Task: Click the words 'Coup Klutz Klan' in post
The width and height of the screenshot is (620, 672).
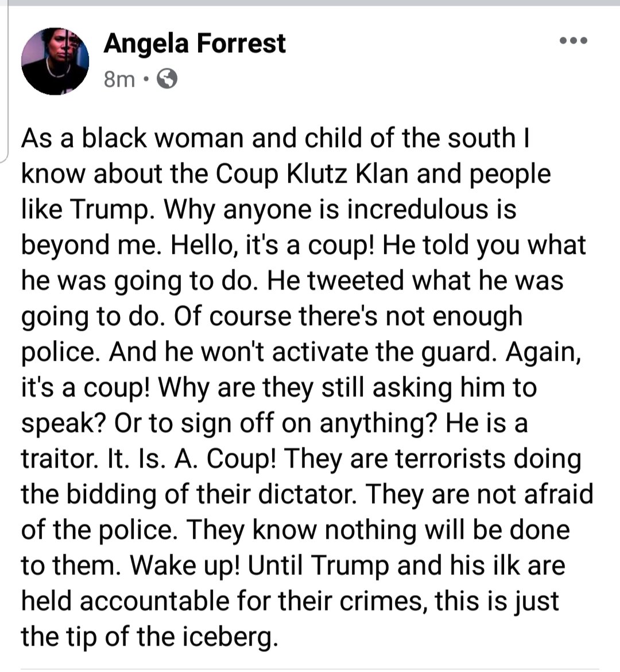Action: 312,174
